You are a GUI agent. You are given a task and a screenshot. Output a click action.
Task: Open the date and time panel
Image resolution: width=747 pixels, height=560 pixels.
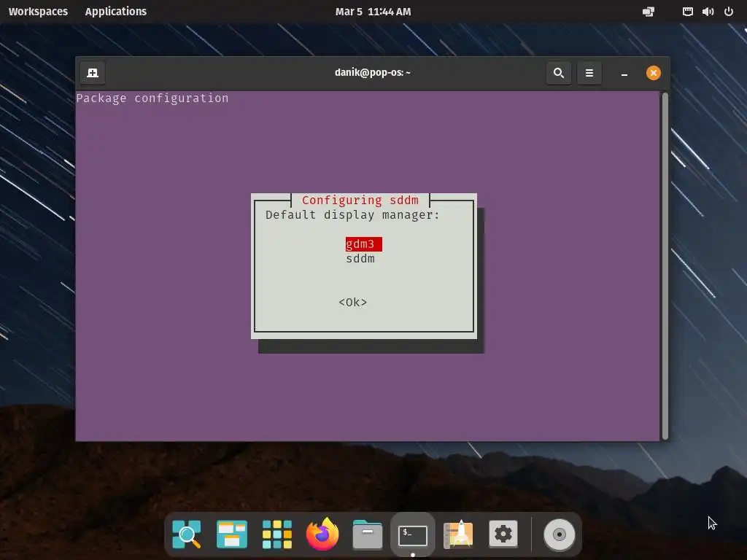point(373,12)
